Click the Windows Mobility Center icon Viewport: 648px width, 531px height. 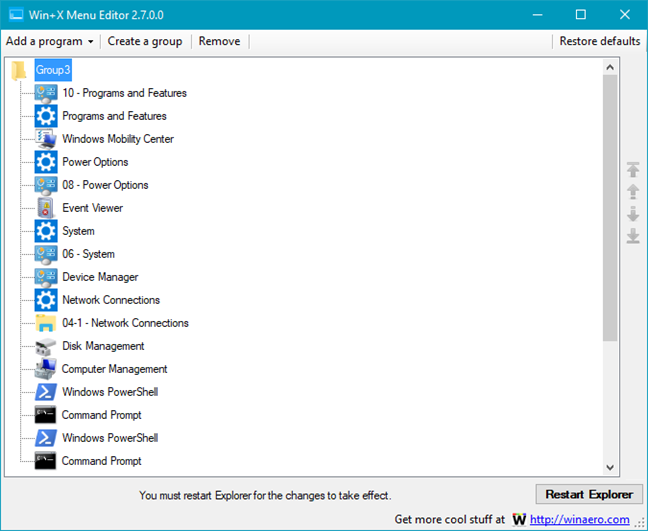pyautogui.click(x=46, y=139)
